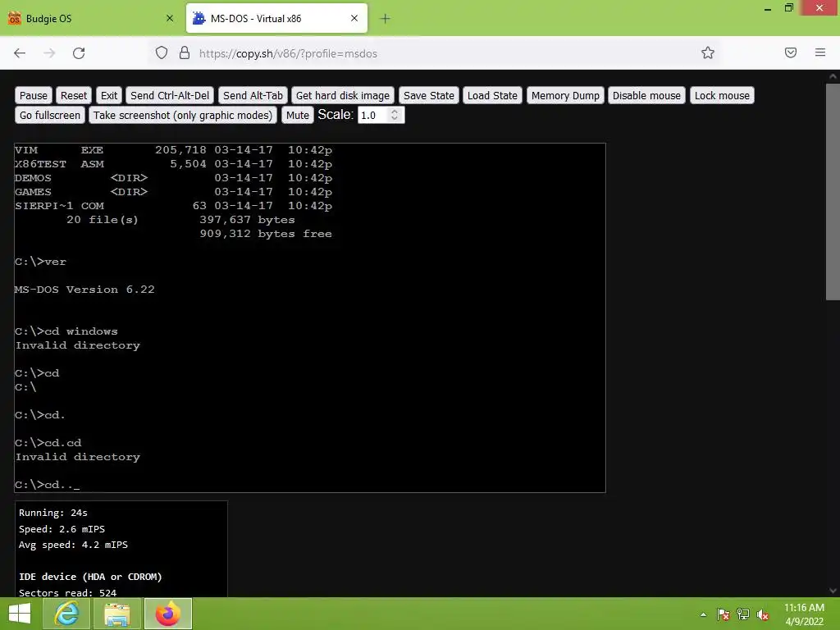840x630 pixels.
Task: Close the MS-DOS Virtual x86 tab
Action: (x=354, y=18)
